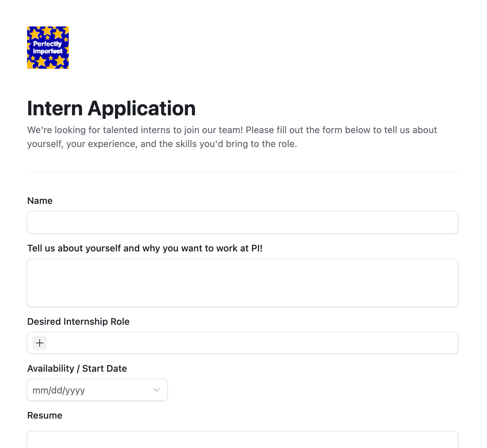Click the Resume upload box
Image resolution: width=487 pixels, height=448 pixels.
point(243,440)
